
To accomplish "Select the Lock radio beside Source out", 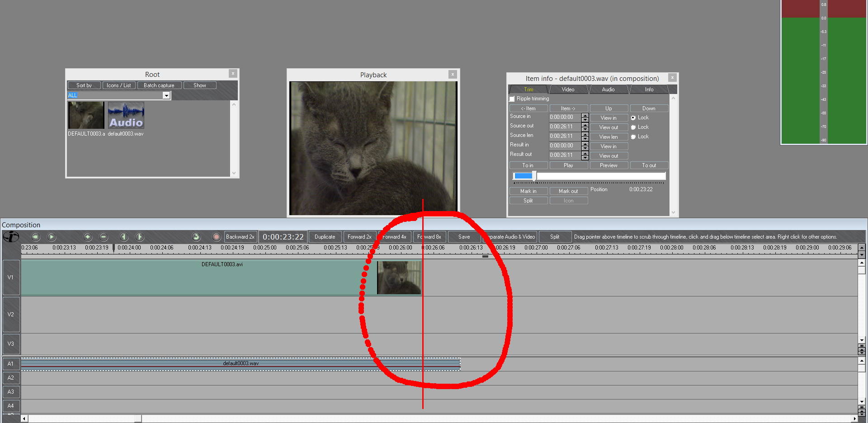I will 633,127.
